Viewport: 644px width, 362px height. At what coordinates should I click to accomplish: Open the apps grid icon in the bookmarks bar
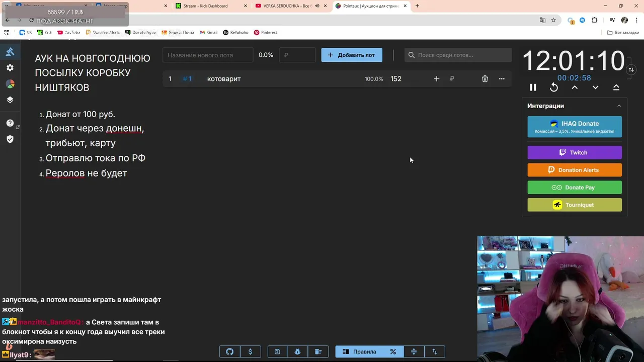7,32
